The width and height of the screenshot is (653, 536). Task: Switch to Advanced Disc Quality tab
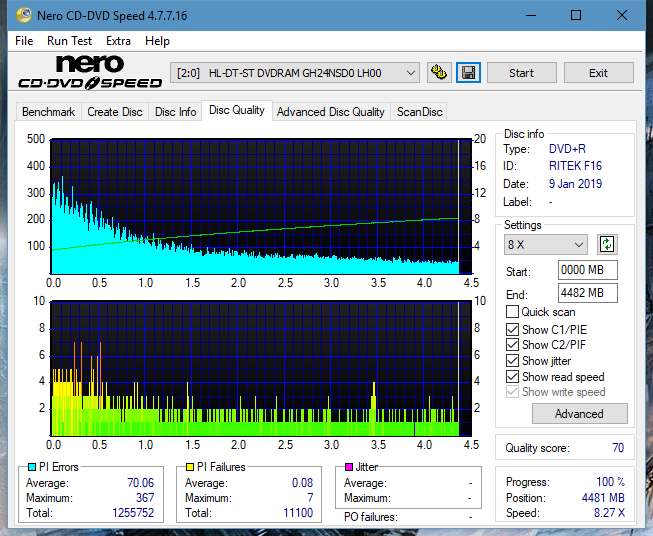pos(331,112)
